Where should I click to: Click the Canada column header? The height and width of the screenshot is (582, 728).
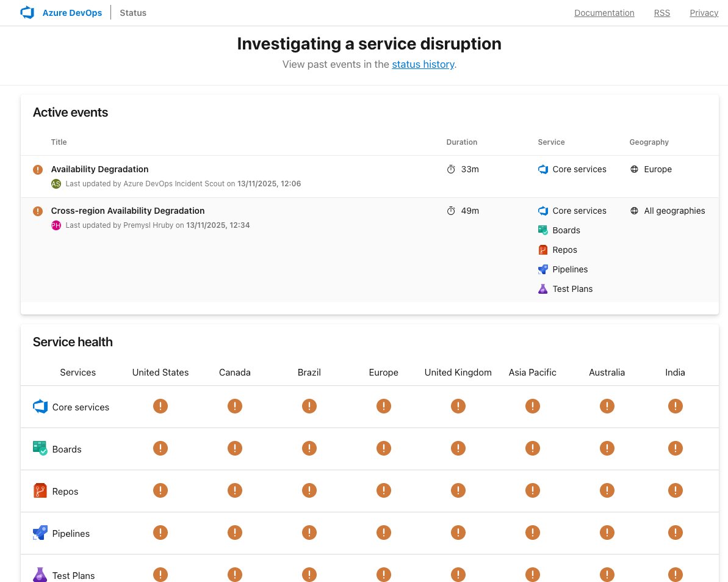tap(235, 373)
